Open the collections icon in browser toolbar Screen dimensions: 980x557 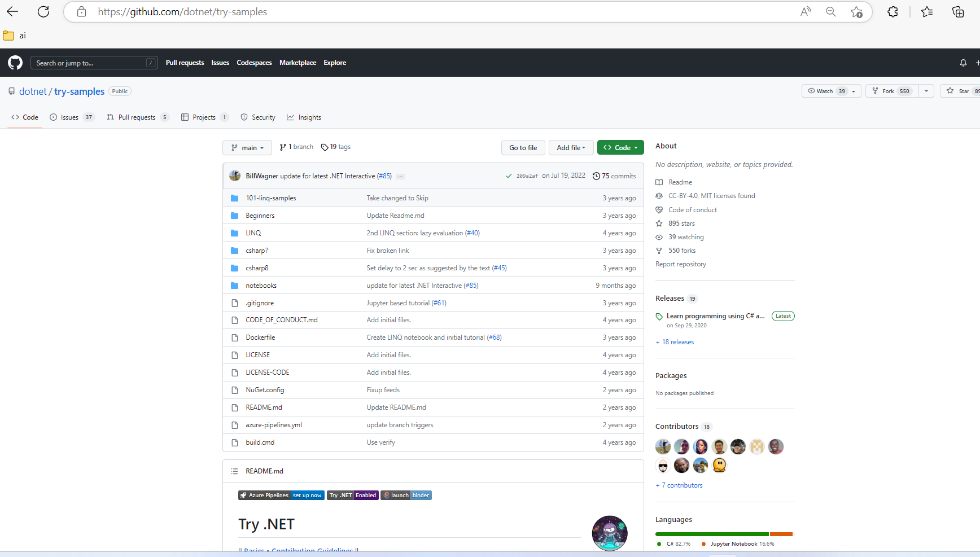(x=958, y=11)
